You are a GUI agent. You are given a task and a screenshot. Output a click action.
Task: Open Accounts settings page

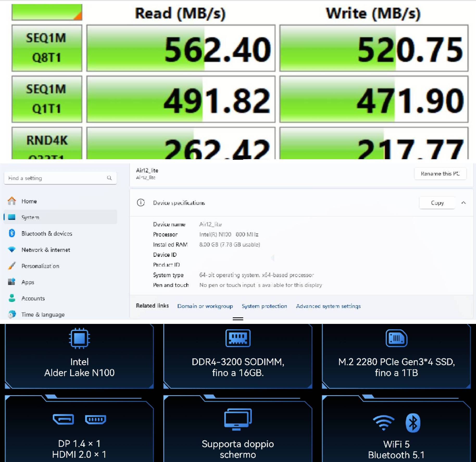coord(33,298)
